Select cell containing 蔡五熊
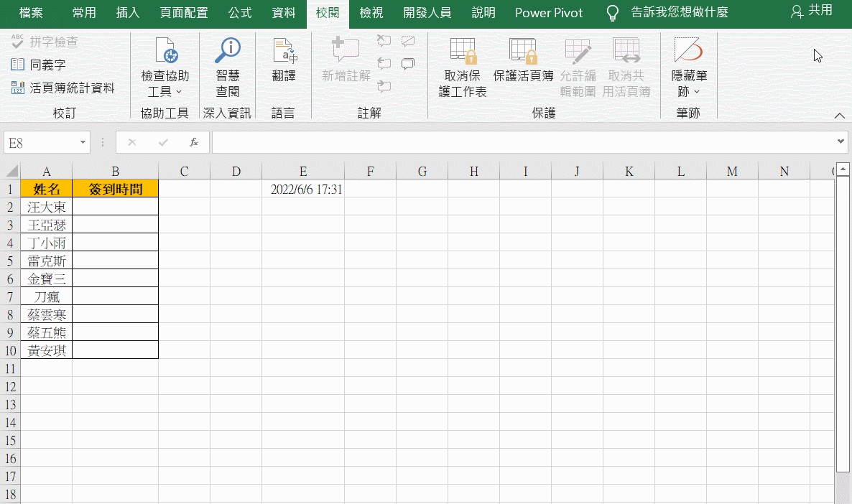 pyautogui.click(x=46, y=332)
